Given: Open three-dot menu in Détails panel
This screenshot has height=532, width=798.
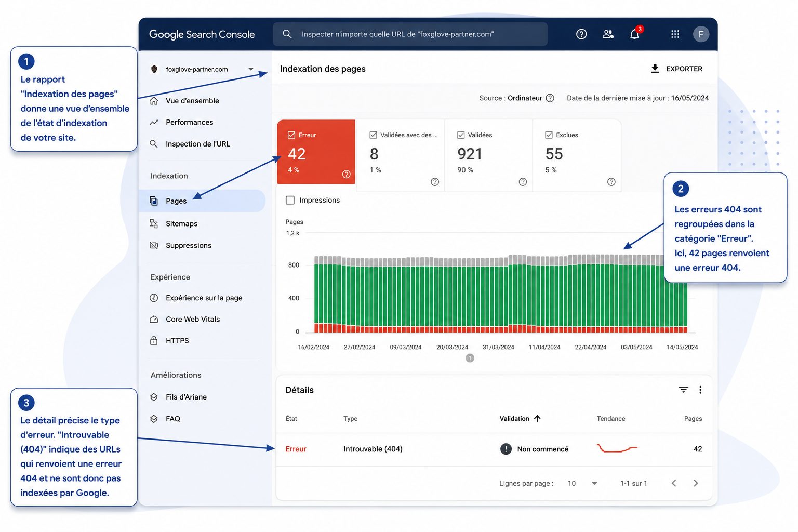Looking at the screenshot, I should [x=700, y=390].
